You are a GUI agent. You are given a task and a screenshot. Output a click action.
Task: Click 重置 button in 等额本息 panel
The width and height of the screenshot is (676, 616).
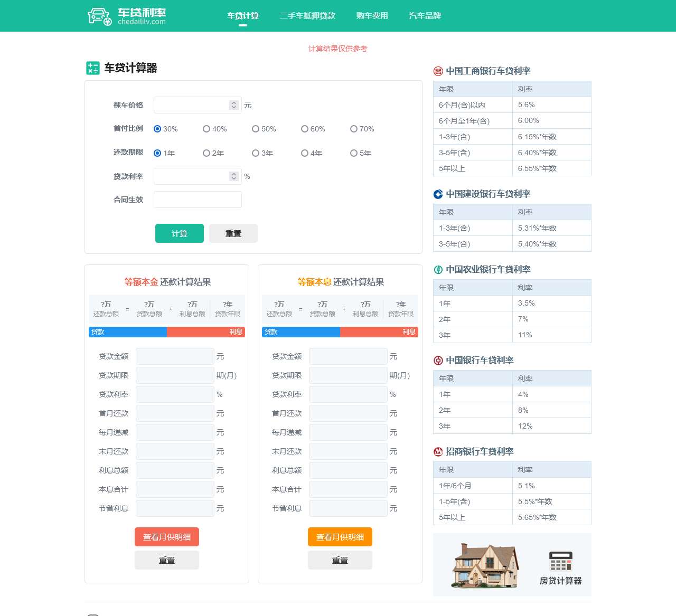[340, 560]
